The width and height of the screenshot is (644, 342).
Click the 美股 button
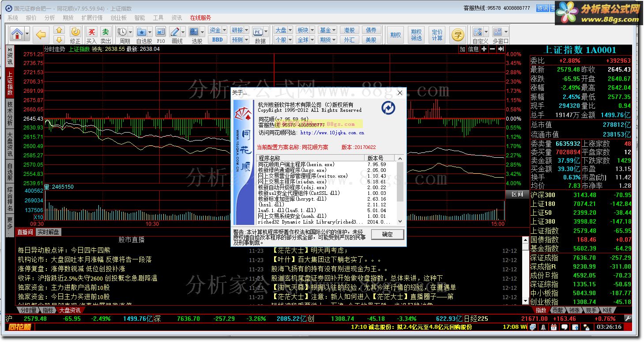371,39
